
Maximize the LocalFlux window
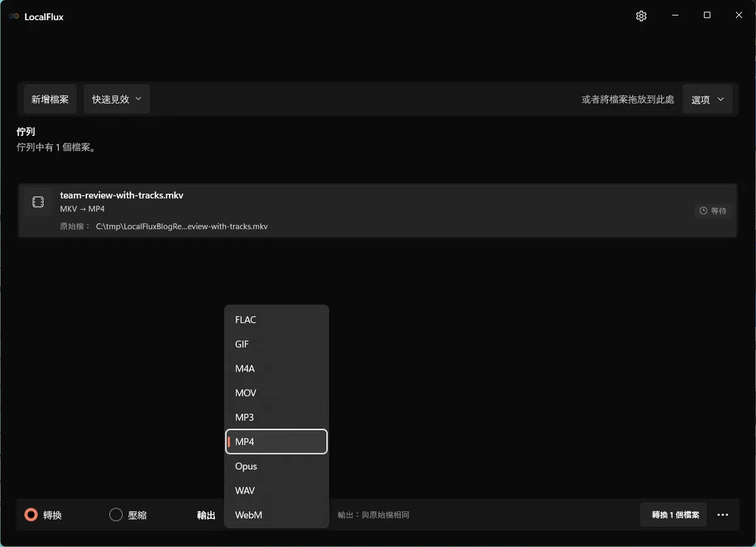point(707,16)
